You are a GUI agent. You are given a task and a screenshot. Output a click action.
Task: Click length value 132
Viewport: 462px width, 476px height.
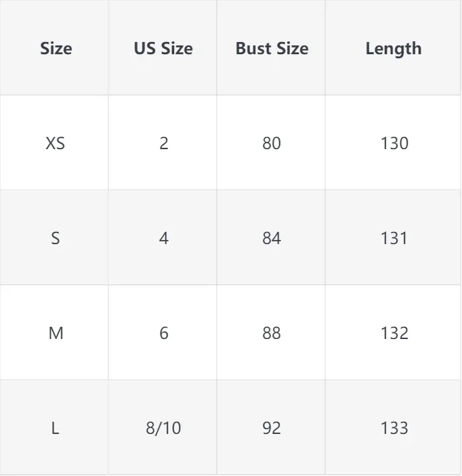pos(394,333)
